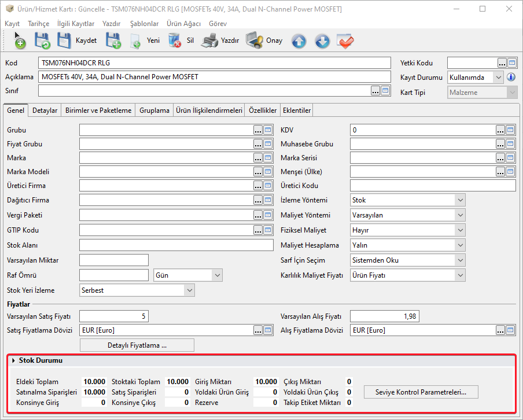Go to next record with down arrow
Screen dimensions: 523x420
pyautogui.click(x=322, y=41)
